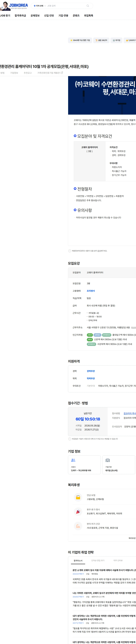This screenshot has height=644, width=136.
Task: Click the 코웨이 recruitment banner image
Action: pyautogui.click(x=102, y=95)
